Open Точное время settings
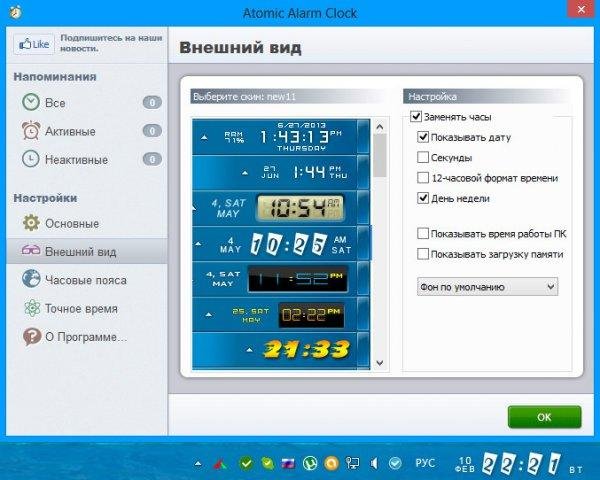 pos(87,308)
